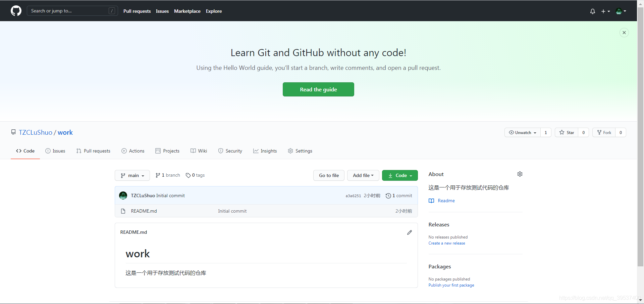Viewport: 644px width, 304px height.
Task: Open the Releases heading link
Action: 439,224
